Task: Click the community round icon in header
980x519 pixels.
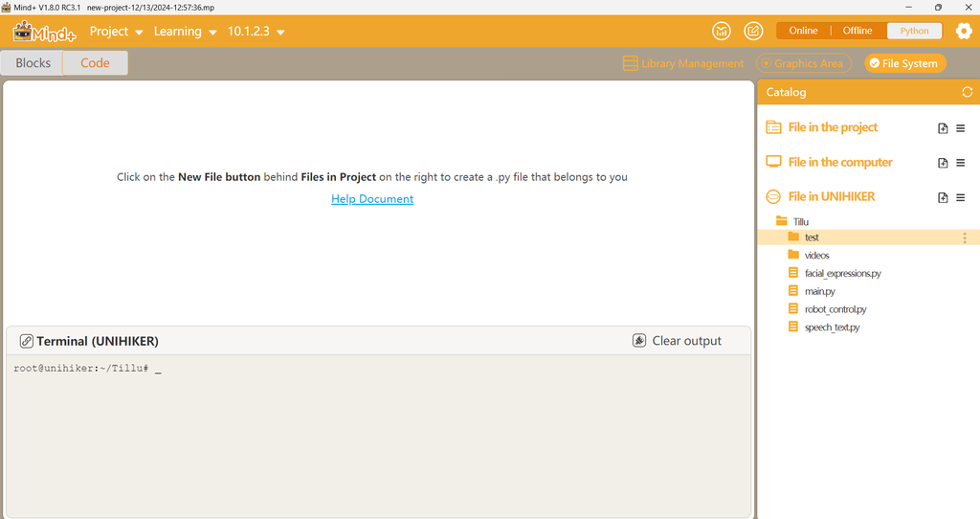Action: pos(722,31)
